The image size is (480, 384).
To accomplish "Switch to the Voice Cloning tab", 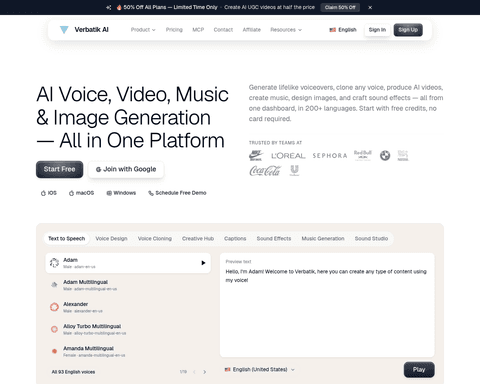I will tap(155, 239).
